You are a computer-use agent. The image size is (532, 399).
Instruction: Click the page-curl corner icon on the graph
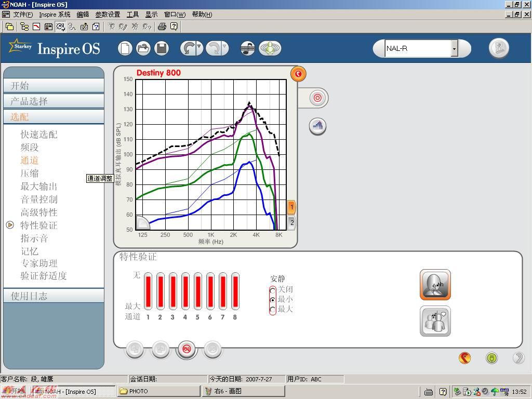coord(142,222)
